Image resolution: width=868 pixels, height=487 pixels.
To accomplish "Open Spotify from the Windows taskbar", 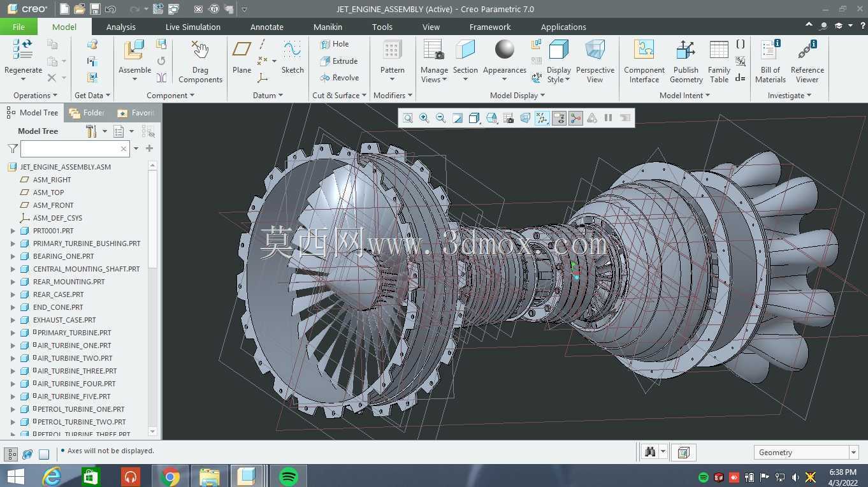I will click(289, 476).
